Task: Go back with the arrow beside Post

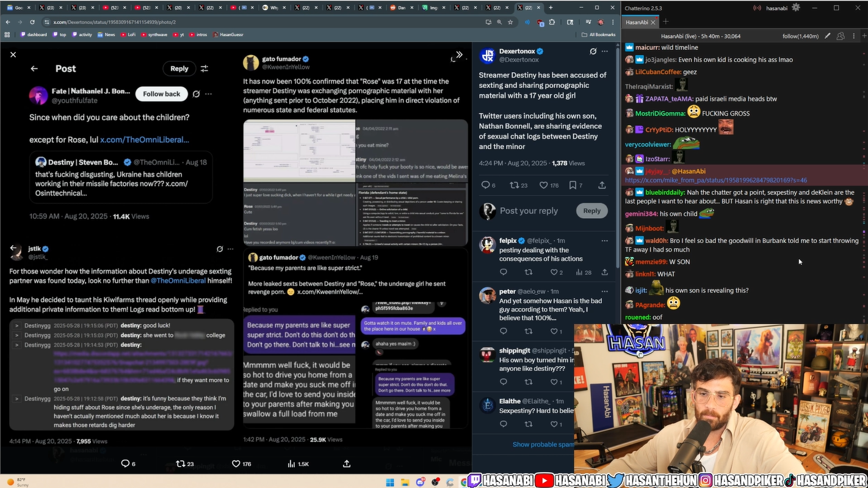Action: coord(34,68)
